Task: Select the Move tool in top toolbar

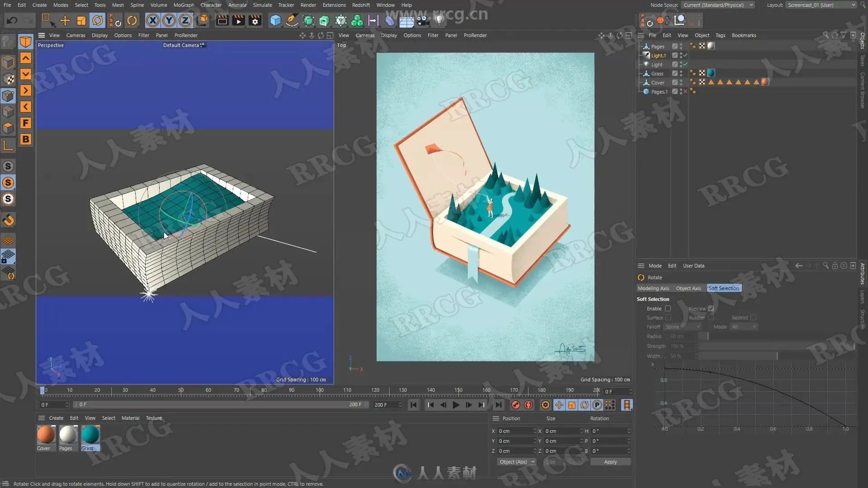Action: point(65,20)
